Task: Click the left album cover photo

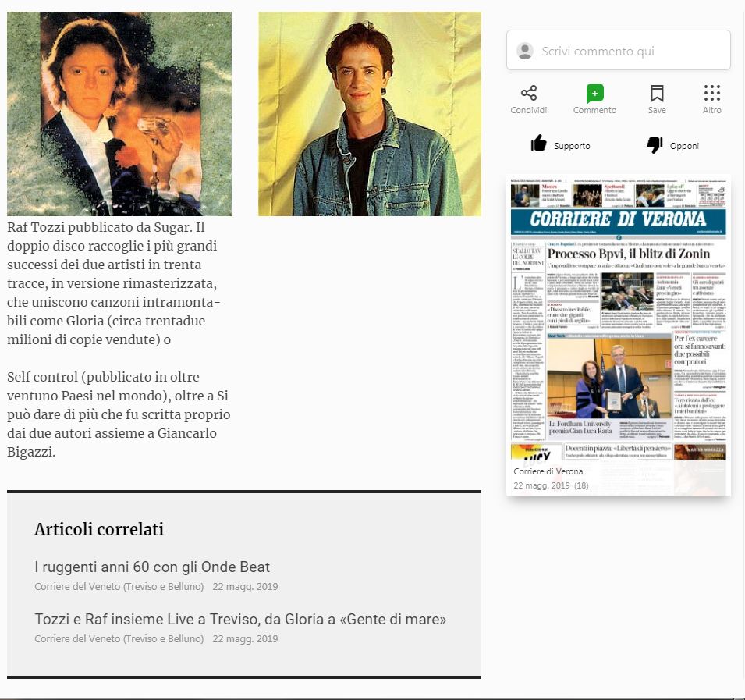Action: pyautogui.click(x=119, y=114)
